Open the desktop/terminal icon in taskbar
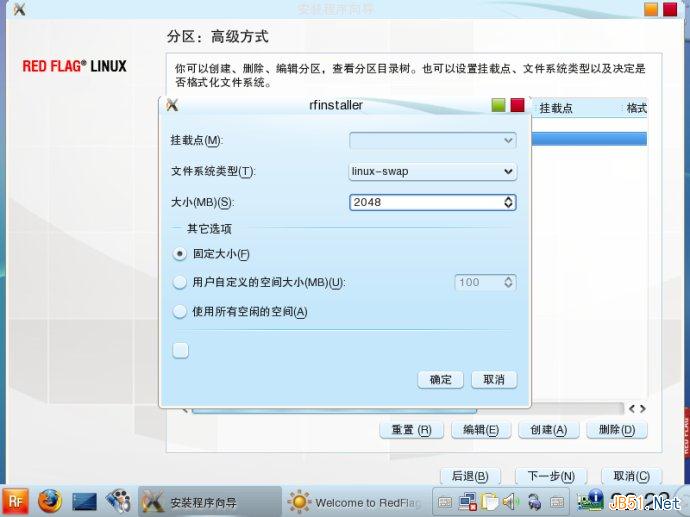Screen dimensions: 690x517 [84, 502]
